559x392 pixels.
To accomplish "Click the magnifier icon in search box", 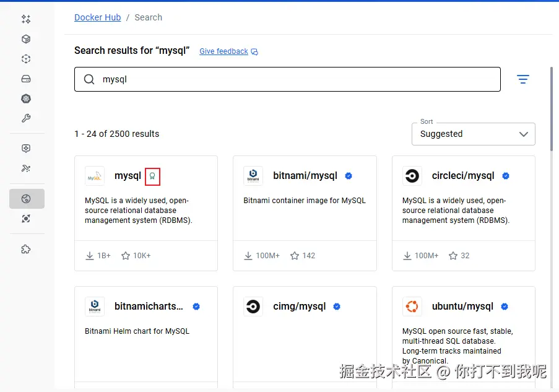I will [89, 79].
